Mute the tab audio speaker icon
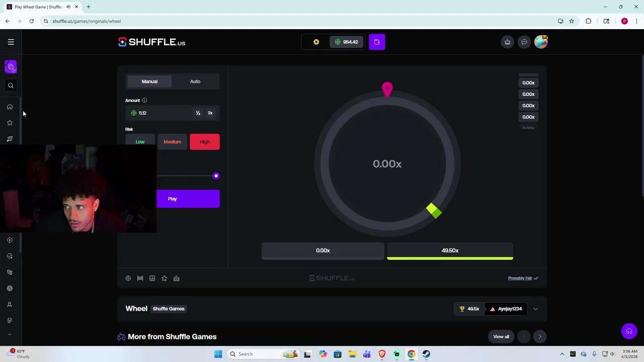The height and width of the screenshot is (362, 644). (x=68, y=7)
